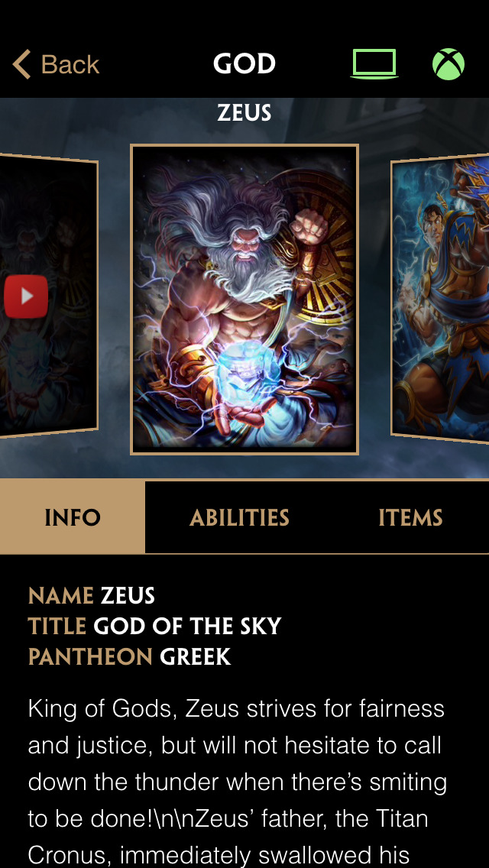This screenshot has height=868, width=489.
Task: Click the GOD header title
Action: pyautogui.click(x=244, y=64)
